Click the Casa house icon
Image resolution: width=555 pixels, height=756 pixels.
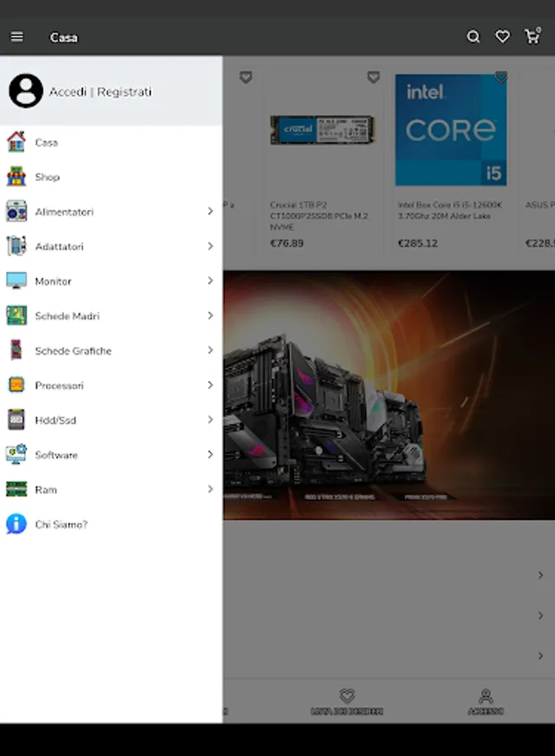[x=16, y=142]
